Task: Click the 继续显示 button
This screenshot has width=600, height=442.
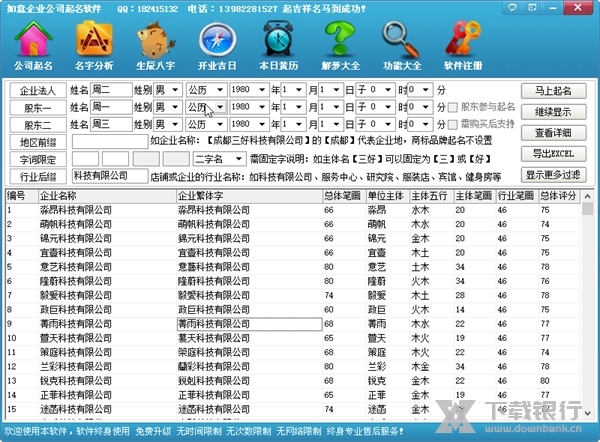Action: pos(553,112)
